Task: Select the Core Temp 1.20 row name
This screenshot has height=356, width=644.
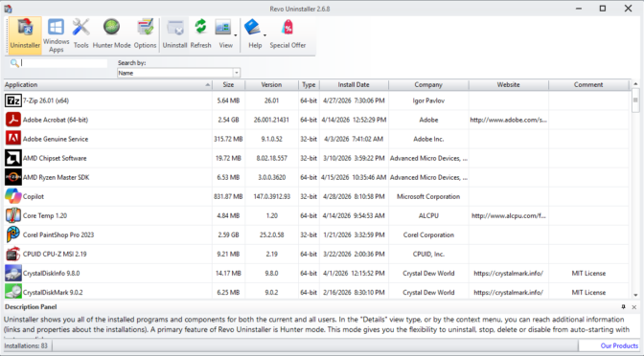Action: 45,215
